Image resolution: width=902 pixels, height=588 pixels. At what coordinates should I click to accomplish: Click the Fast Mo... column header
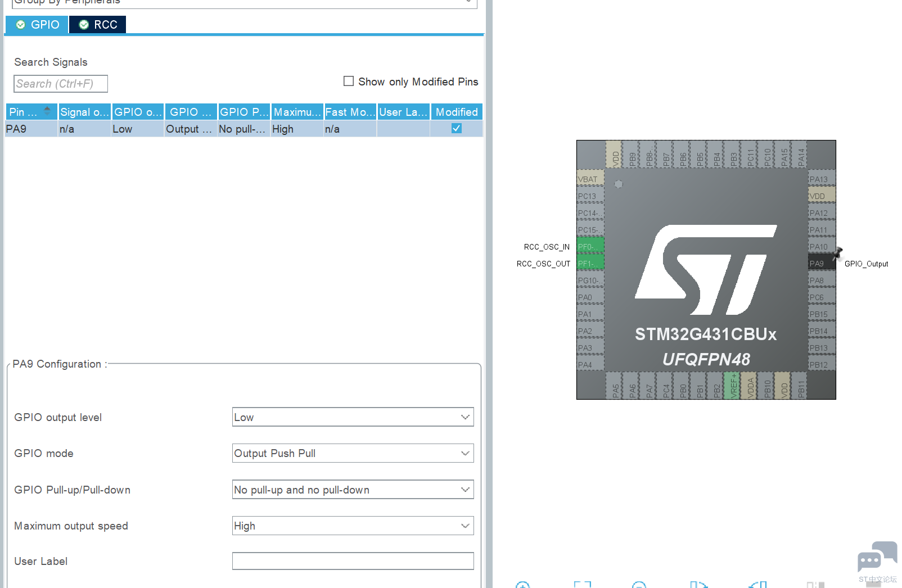pyautogui.click(x=350, y=112)
